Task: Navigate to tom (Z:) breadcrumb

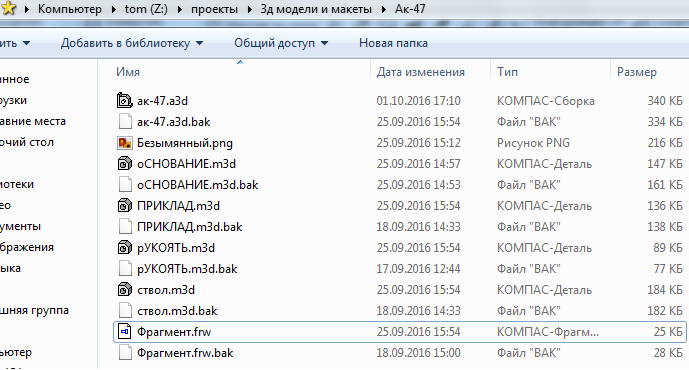Action: click(146, 9)
